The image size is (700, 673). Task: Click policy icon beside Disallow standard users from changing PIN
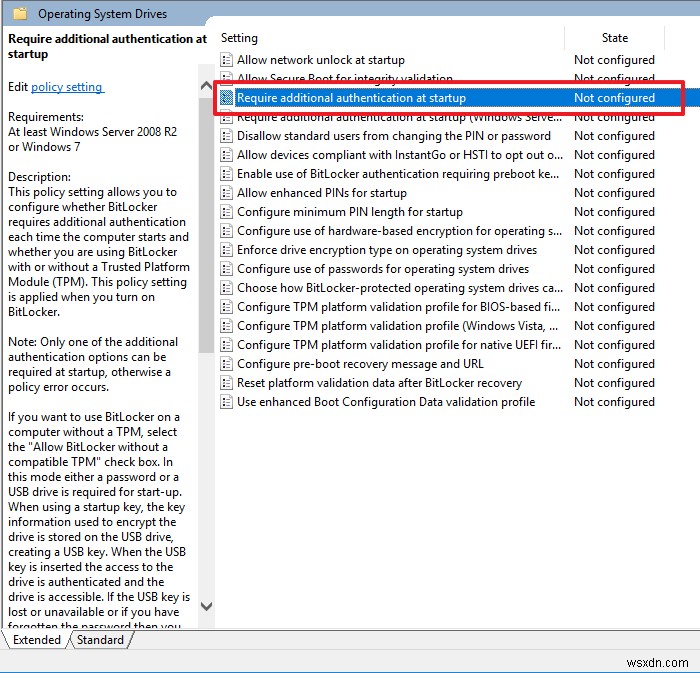point(227,136)
